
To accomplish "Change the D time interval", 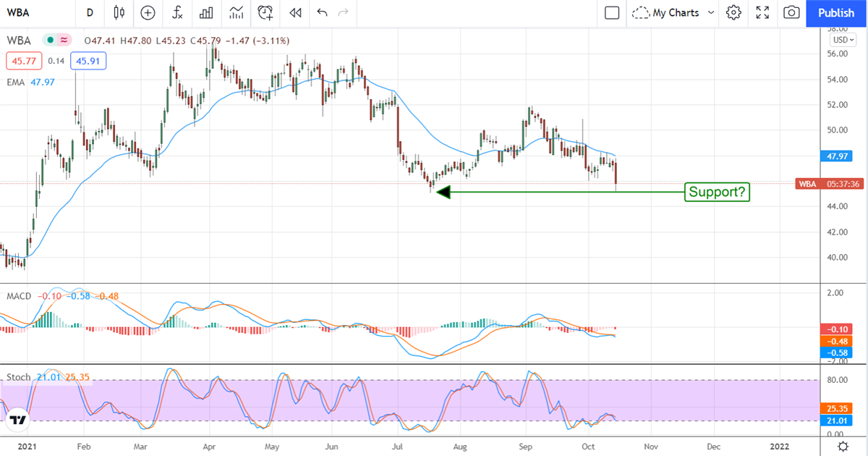I will click(90, 12).
